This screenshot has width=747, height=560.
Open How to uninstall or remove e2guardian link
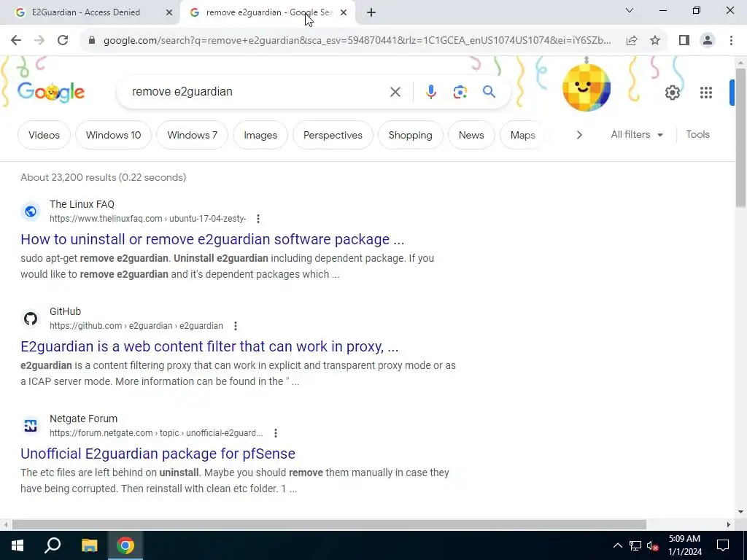(x=212, y=239)
